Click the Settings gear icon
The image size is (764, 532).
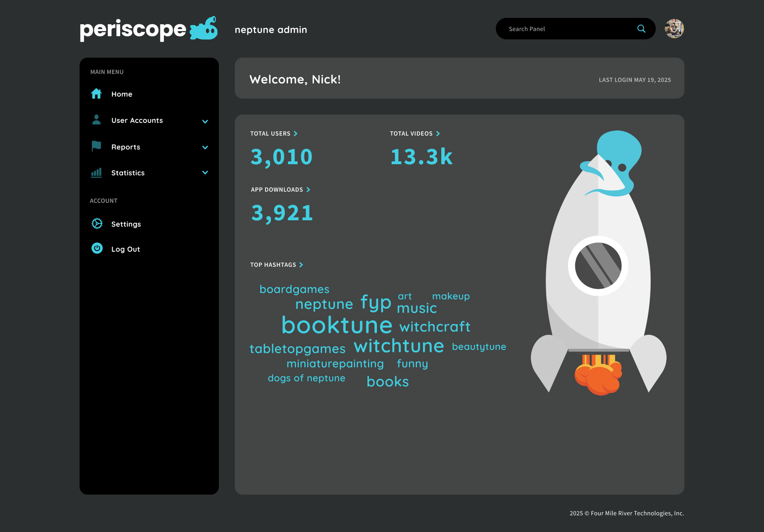[x=97, y=223]
